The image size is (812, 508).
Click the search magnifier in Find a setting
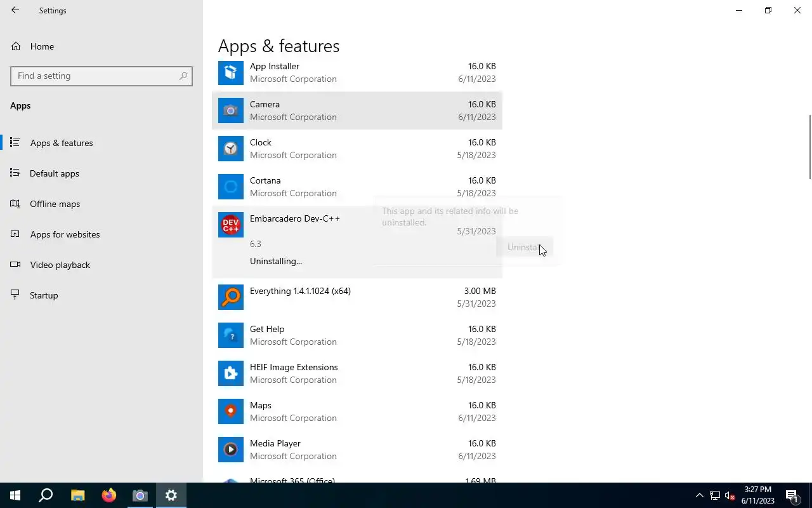[x=183, y=76]
